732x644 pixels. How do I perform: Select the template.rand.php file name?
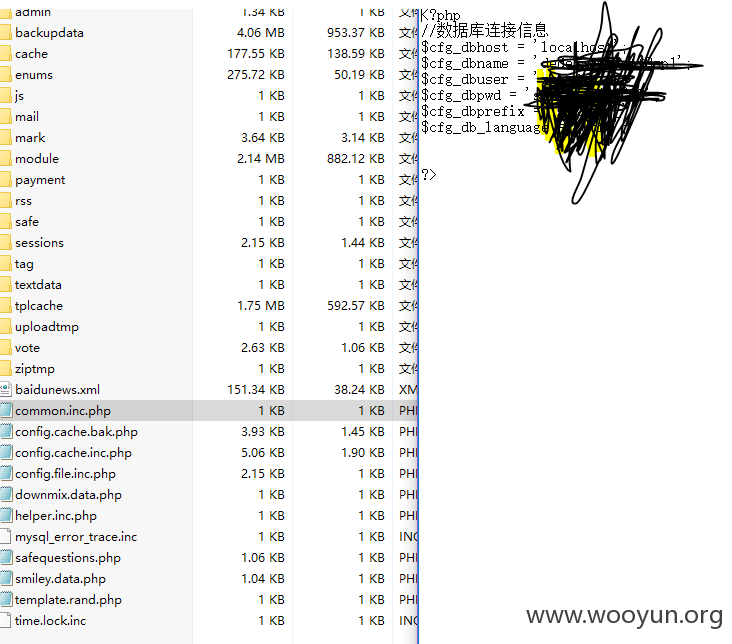(68, 600)
